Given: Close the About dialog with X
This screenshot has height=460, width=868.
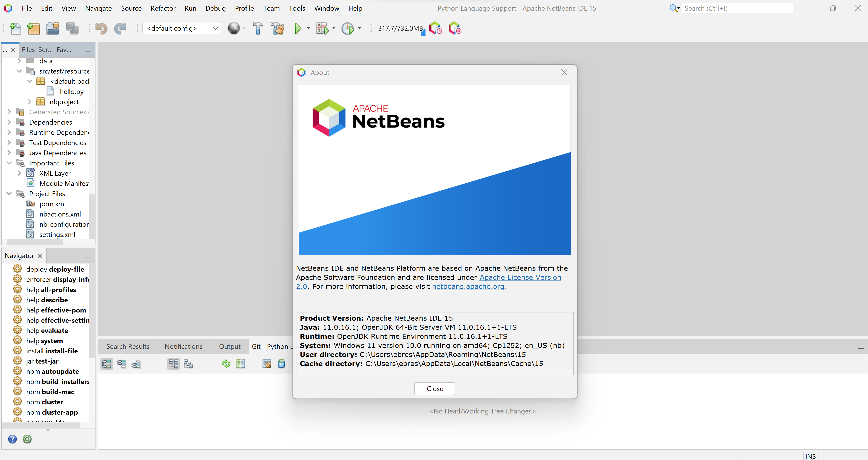Looking at the screenshot, I should pos(564,73).
